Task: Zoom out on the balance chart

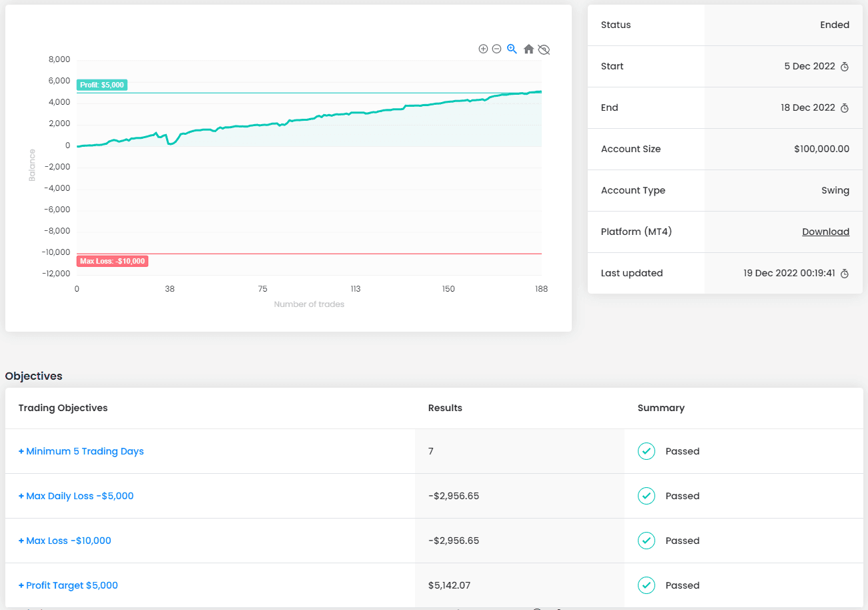Action: click(497, 49)
